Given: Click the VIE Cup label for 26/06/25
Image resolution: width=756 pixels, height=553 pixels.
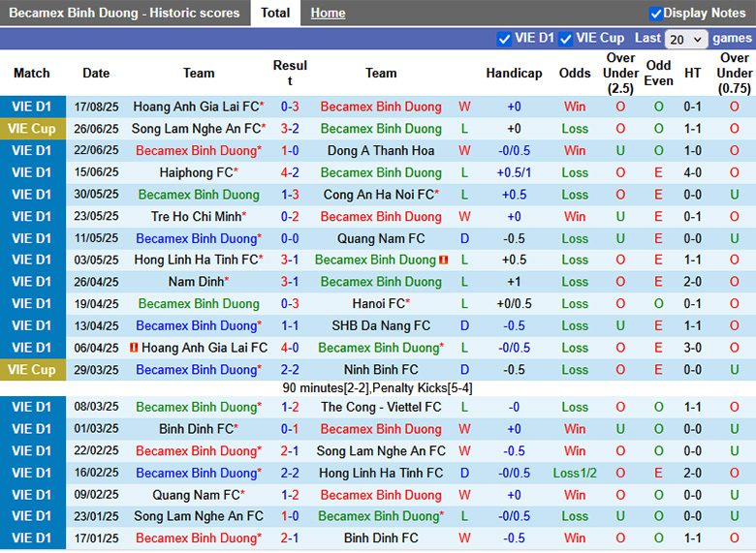Looking at the screenshot, I should coord(32,129).
